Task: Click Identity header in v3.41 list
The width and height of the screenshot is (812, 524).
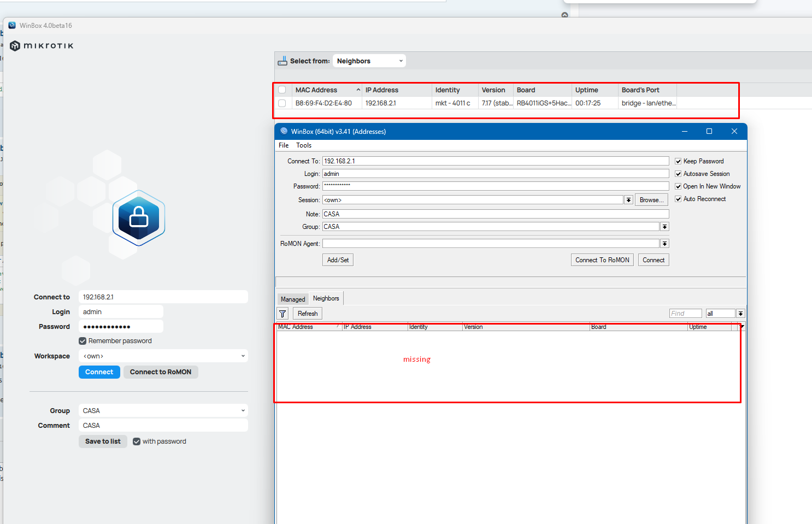Action: 436,327
